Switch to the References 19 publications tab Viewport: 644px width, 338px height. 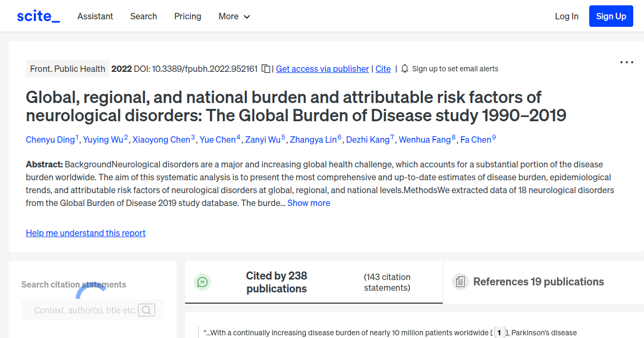coord(538,281)
